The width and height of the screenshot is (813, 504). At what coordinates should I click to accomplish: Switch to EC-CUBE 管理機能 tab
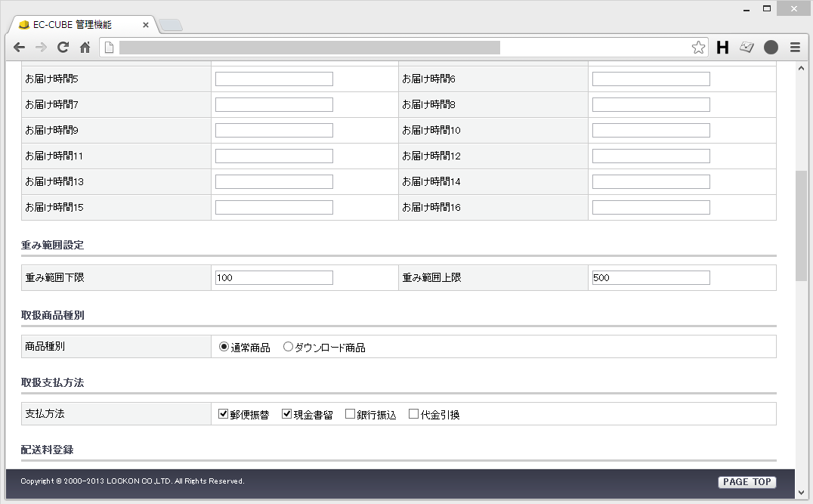coord(83,25)
